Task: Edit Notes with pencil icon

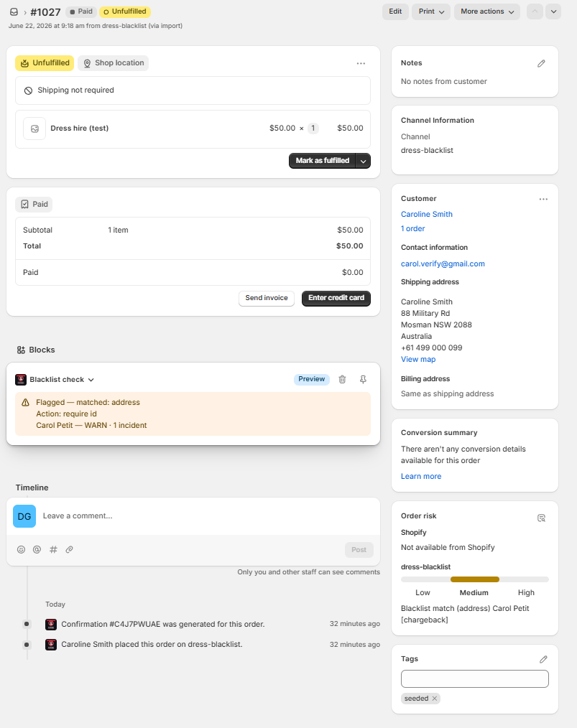Action: 541,64
